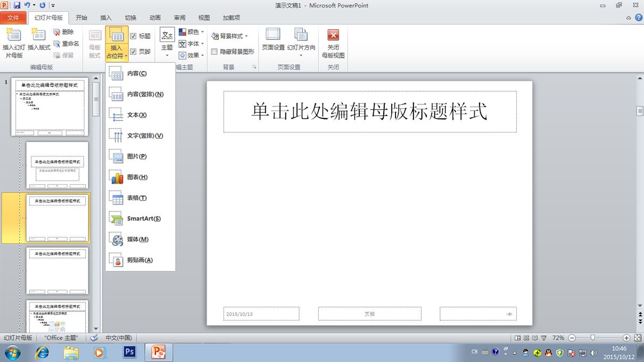Image resolution: width=644 pixels, height=362 pixels.
Task: Switch to the View (视图) tab
Action: point(204,18)
